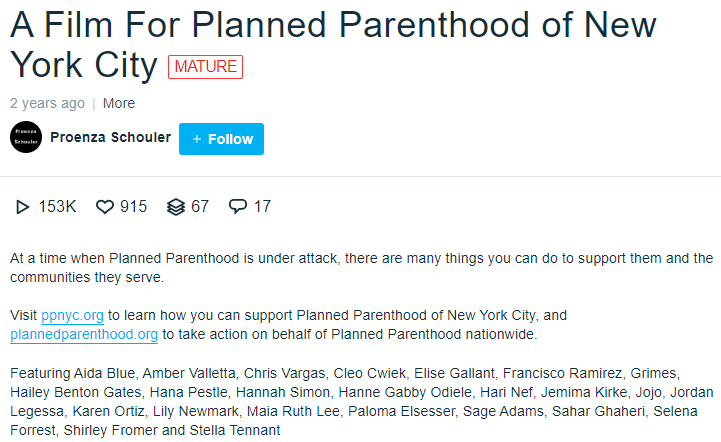Open the plannedparenthood.org link
This screenshot has width=721, height=442.
[x=84, y=334]
